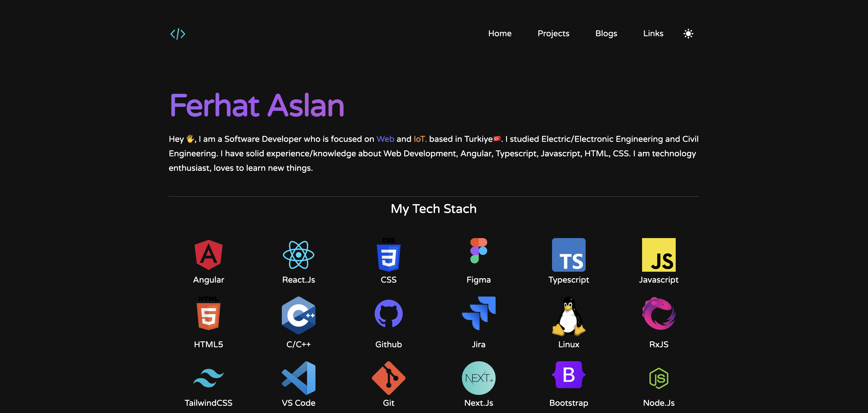This screenshot has width=868, height=413.
Task: Click the orange IoT word in bio
Action: pyautogui.click(x=420, y=139)
